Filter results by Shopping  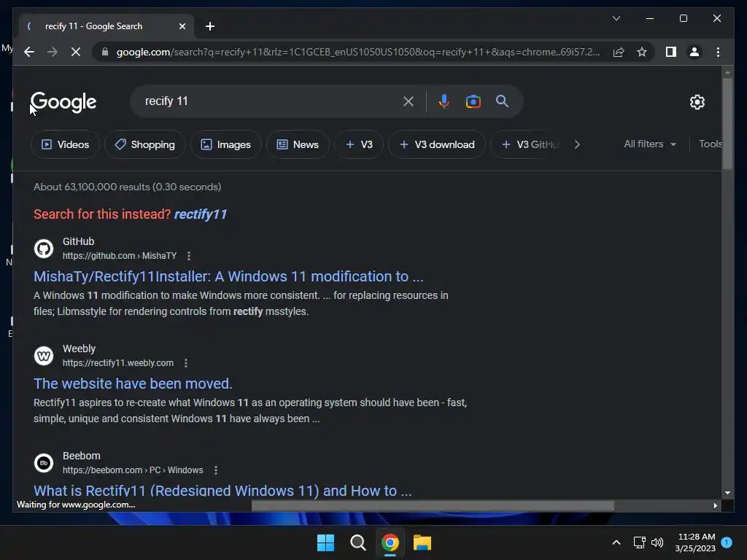click(145, 144)
